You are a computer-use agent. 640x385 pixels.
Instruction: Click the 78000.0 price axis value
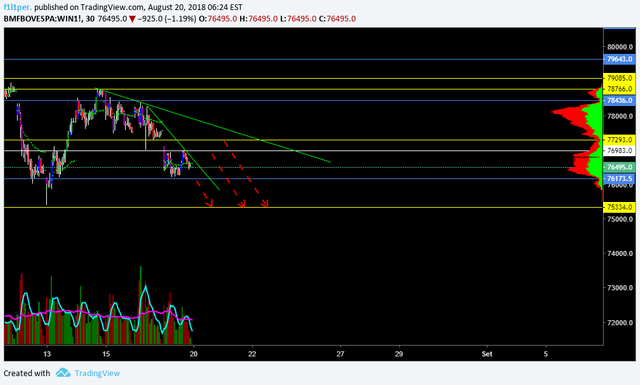620,116
